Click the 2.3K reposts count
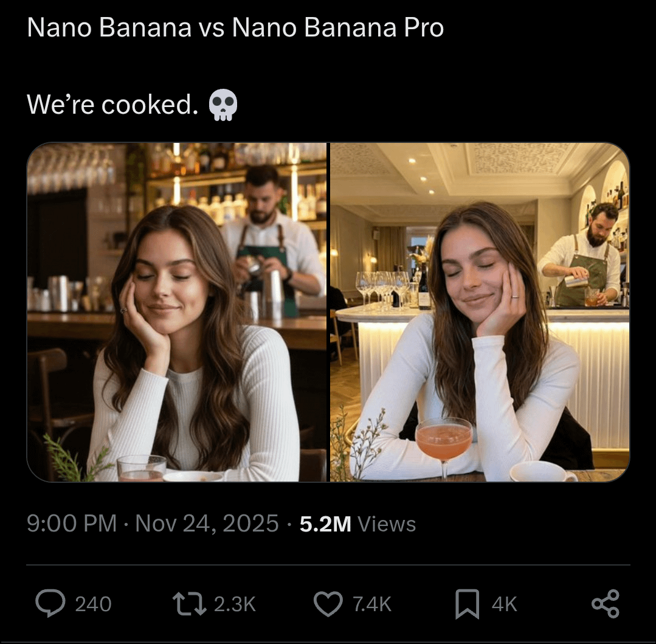This screenshot has height=644, width=656. (235, 604)
